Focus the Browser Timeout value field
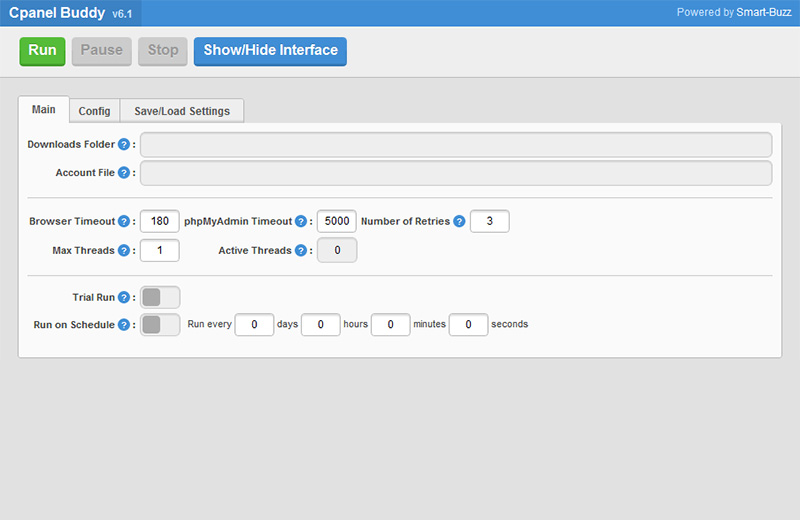800x520 pixels. pyautogui.click(x=160, y=221)
